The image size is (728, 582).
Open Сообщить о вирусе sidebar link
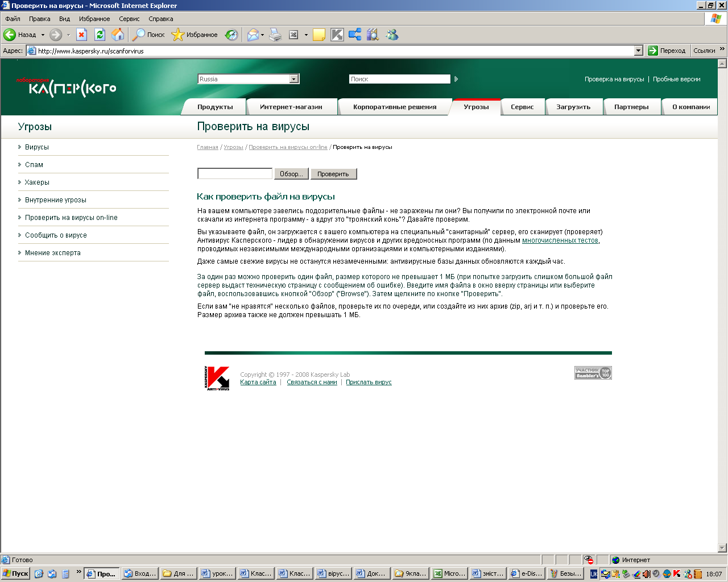pos(56,235)
